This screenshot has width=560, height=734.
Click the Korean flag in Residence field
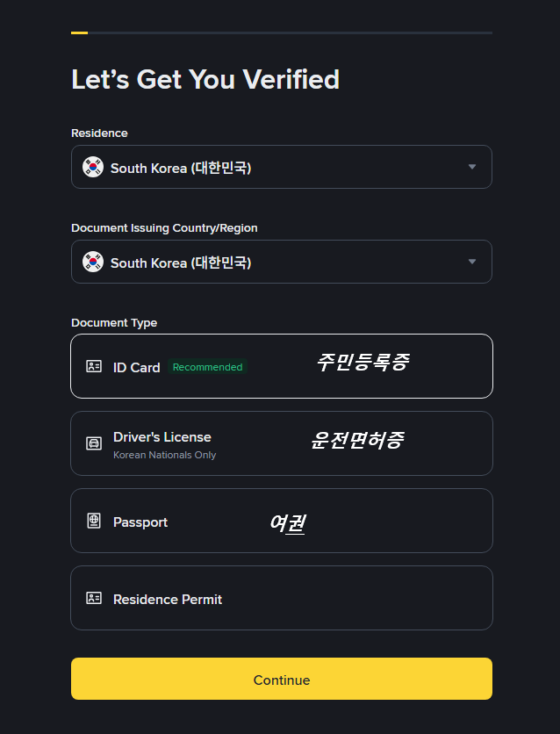(93, 167)
